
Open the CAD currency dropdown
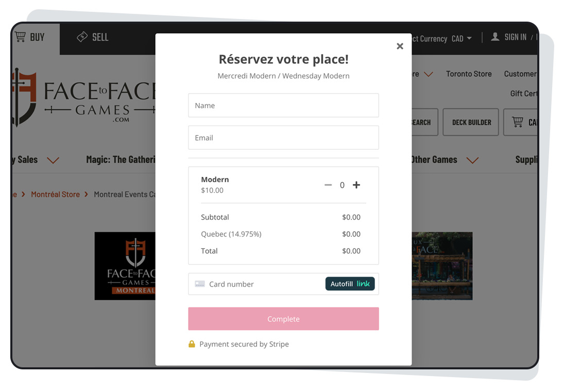pyautogui.click(x=462, y=39)
